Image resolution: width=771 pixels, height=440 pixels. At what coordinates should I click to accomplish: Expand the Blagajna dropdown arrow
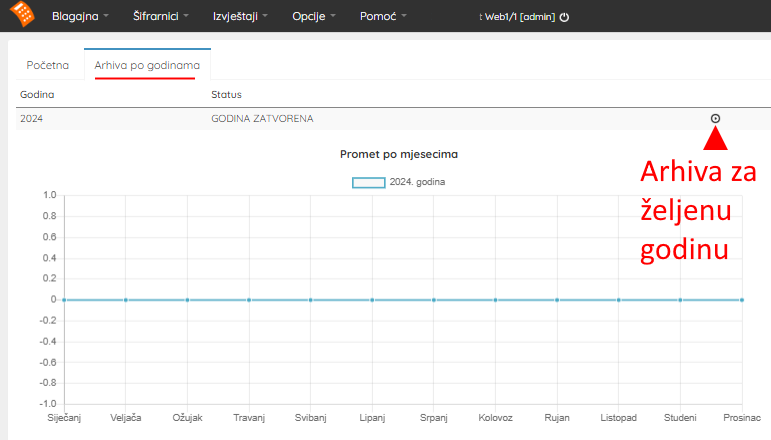[106, 16]
